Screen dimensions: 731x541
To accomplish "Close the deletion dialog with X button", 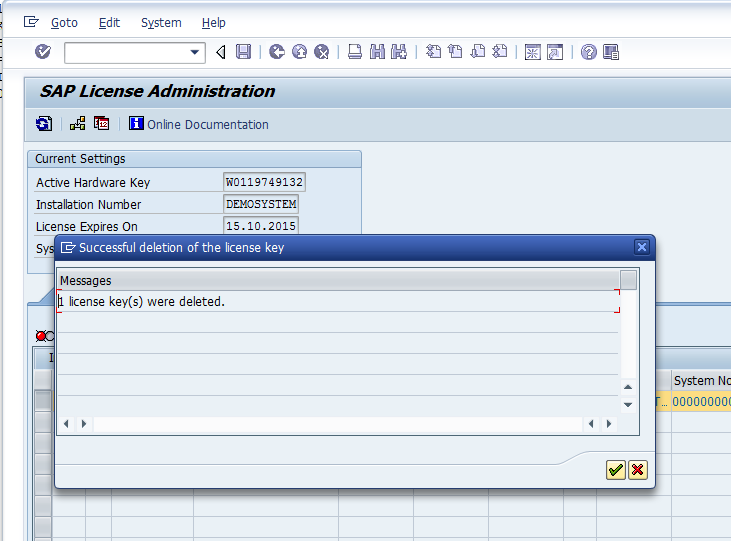I will tap(641, 247).
